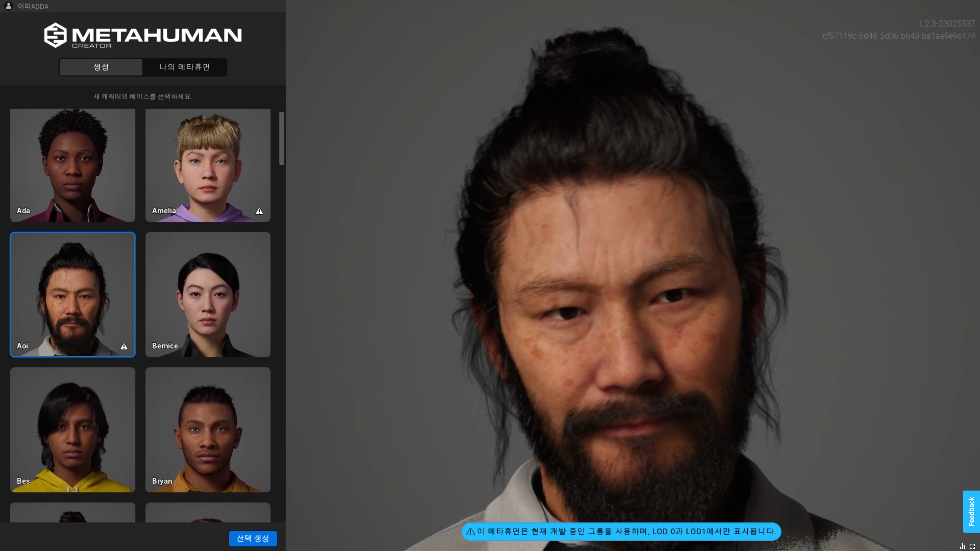980x551 pixels.
Task: Switch to the 생성 tab
Action: pyautogui.click(x=101, y=67)
